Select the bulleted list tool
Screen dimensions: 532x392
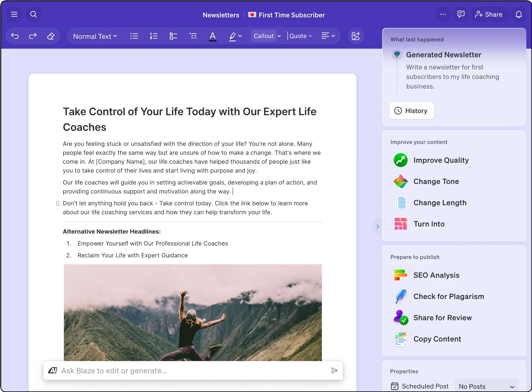pos(134,36)
